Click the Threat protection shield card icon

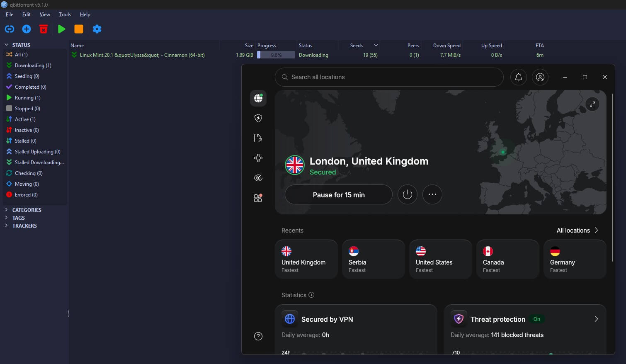(x=459, y=319)
